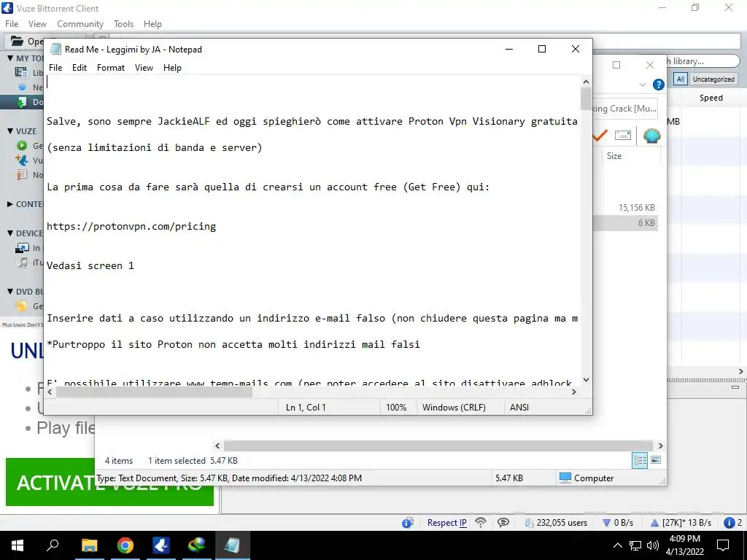Open Notepad's Format menu
This screenshot has height=560, width=747.
tap(111, 68)
